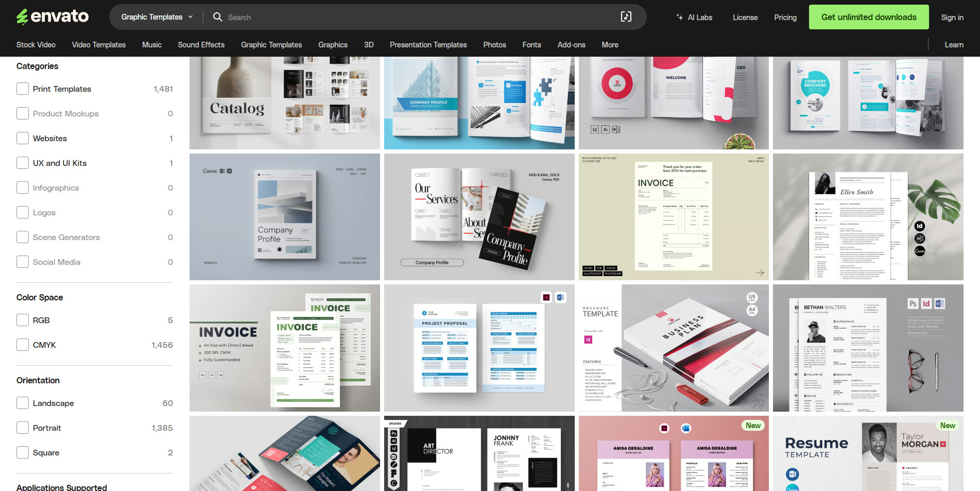The image size is (980, 491).
Task: Click Sign in
Action: [x=952, y=18]
